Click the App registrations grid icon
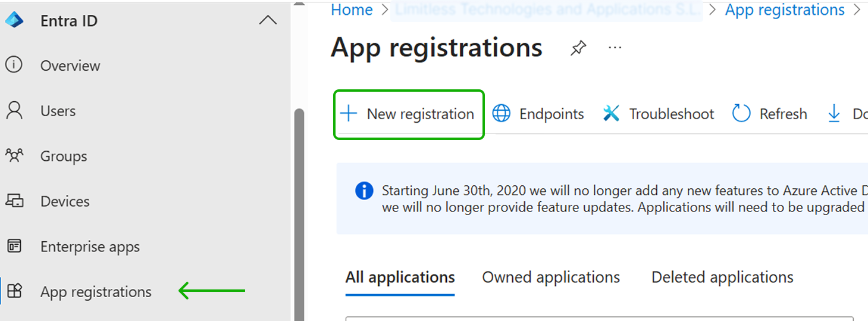Viewport: 868px width, 321px height. pyautogui.click(x=14, y=291)
